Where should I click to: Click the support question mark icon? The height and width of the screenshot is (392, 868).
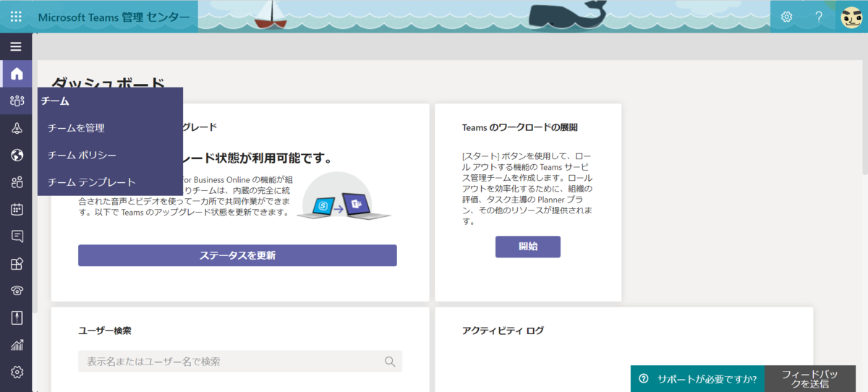point(644,379)
